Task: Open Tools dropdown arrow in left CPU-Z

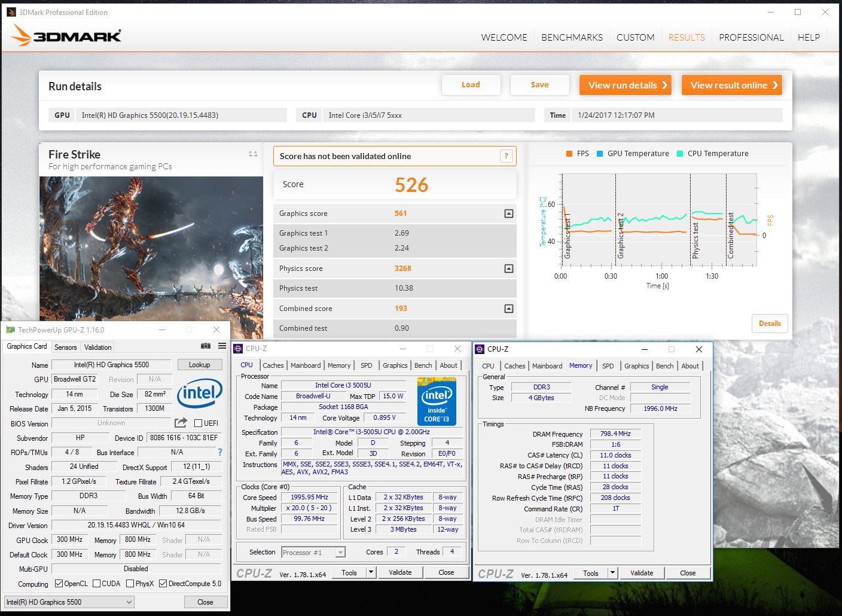Action: (x=371, y=572)
